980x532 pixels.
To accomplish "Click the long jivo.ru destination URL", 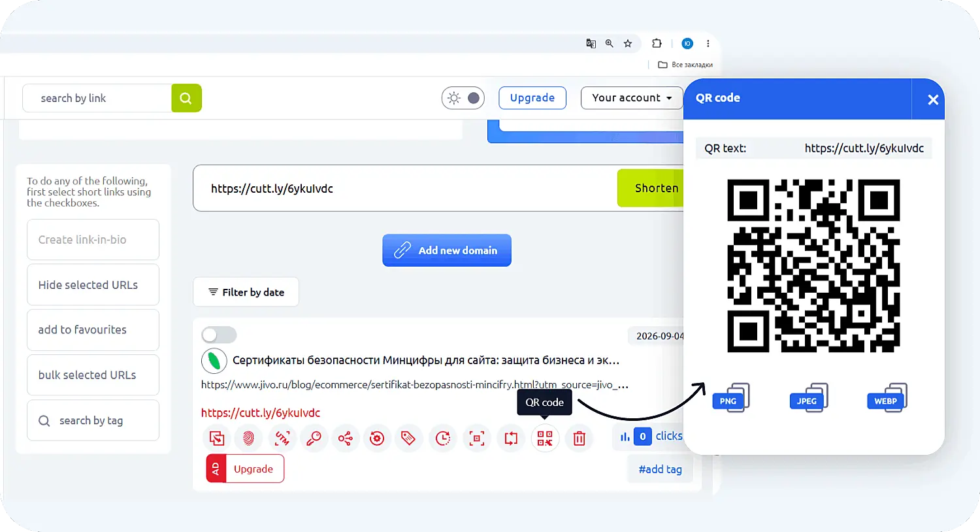I will tap(415, 385).
